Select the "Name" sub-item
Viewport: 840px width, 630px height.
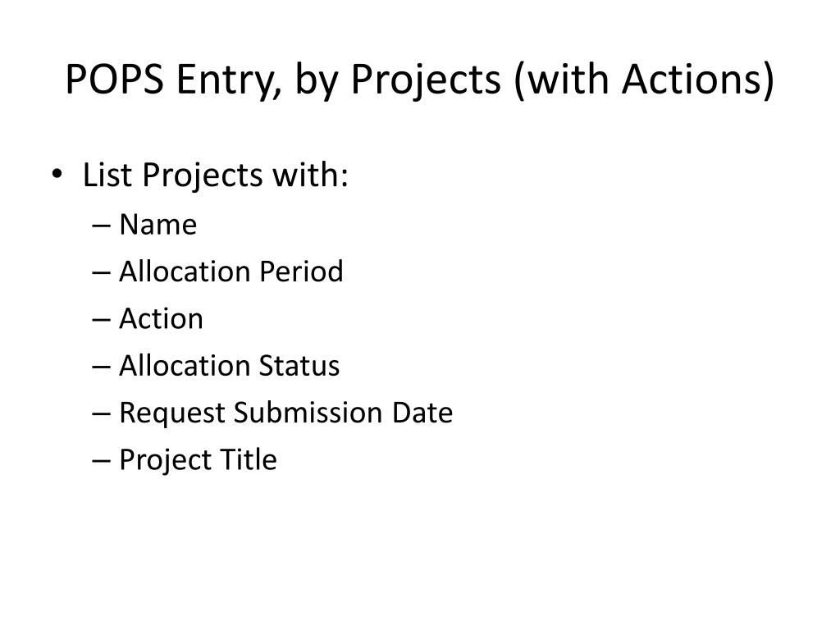point(158,224)
